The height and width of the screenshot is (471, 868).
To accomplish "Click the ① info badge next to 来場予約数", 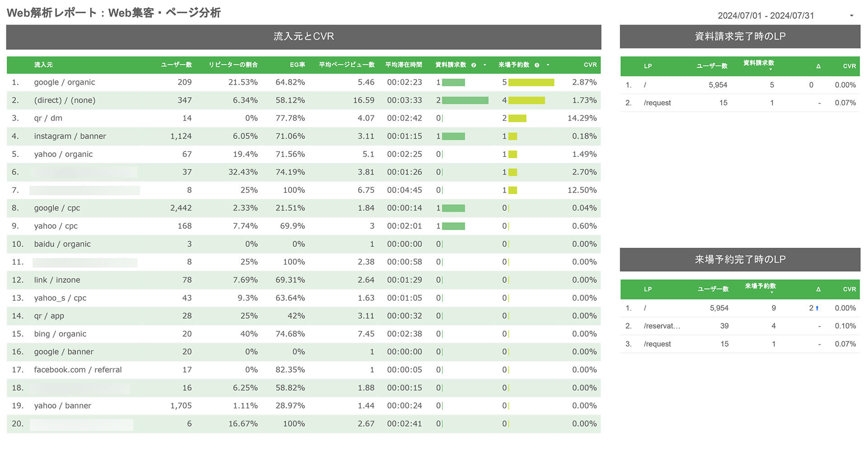I will 538,65.
